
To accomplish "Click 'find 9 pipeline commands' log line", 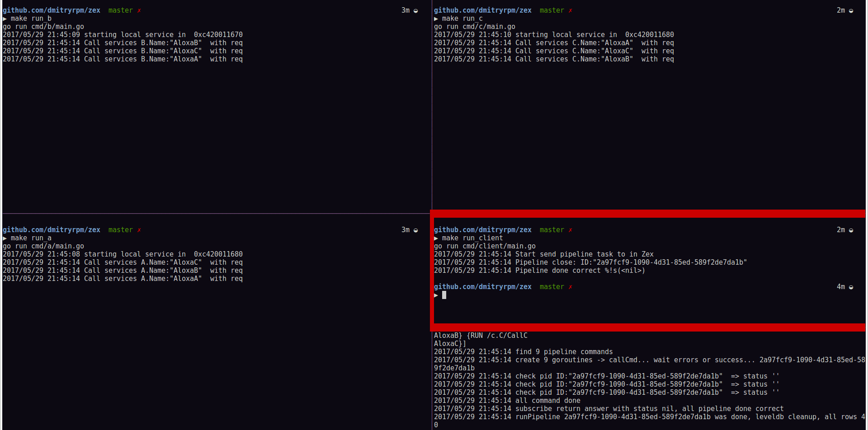I will click(524, 352).
